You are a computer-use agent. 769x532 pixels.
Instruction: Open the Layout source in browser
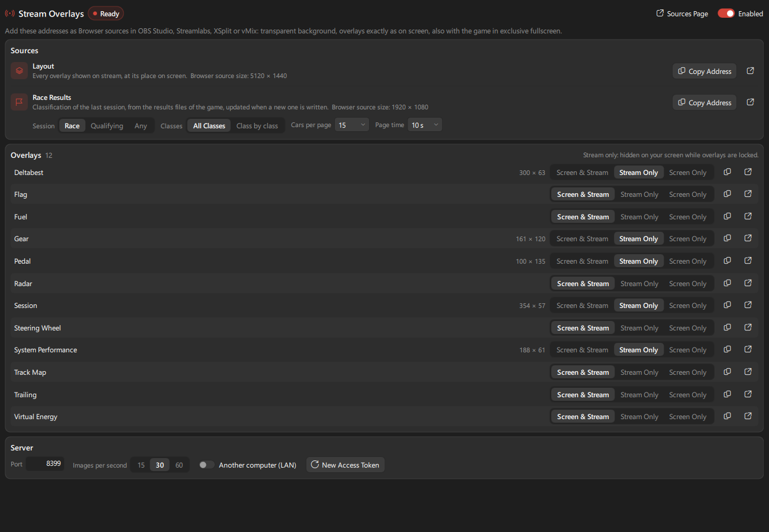(x=750, y=71)
